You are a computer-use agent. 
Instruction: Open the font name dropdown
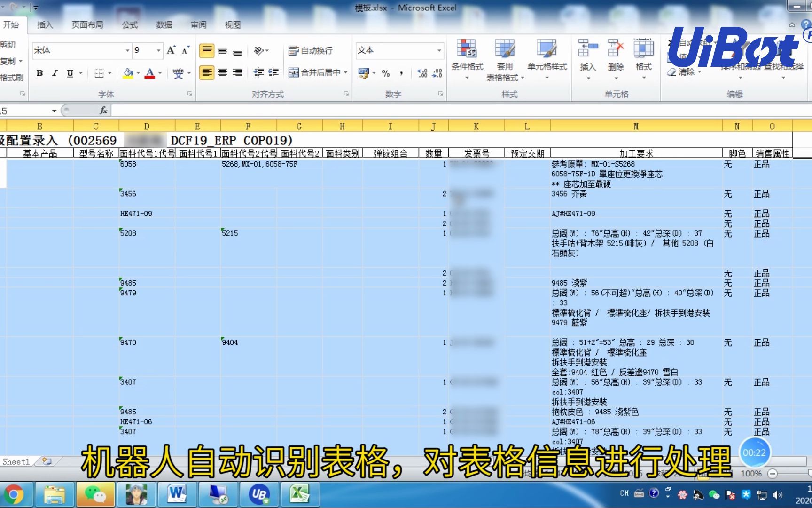click(127, 50)
